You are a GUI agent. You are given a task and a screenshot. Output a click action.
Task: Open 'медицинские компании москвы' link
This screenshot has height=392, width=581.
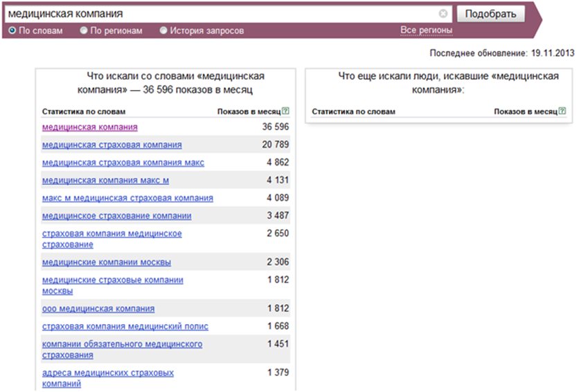click(x=107, y=262)
